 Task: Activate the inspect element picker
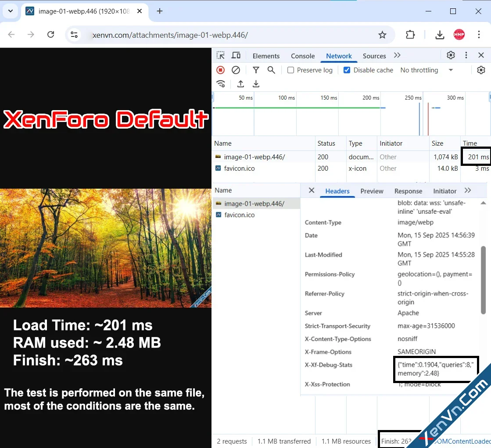coord(220,55)
